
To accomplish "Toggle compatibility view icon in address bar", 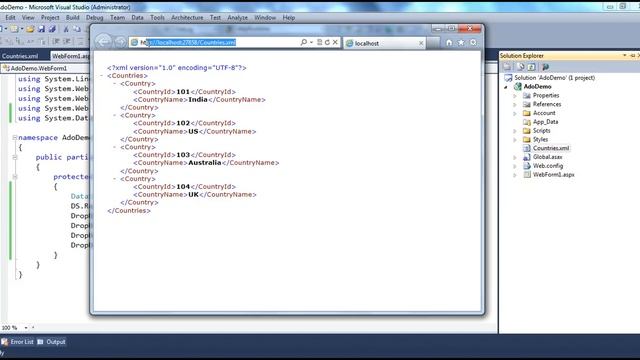I will [x=320, y=42].
